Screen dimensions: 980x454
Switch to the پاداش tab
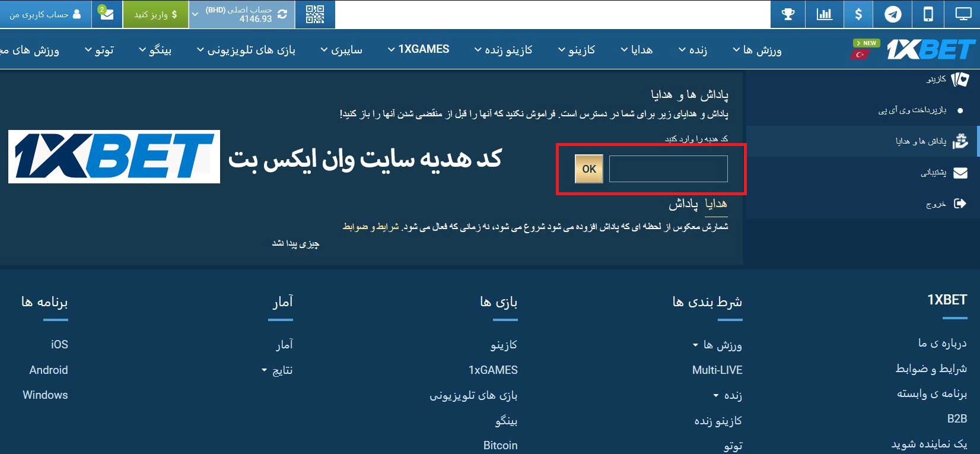click(683, 204)
